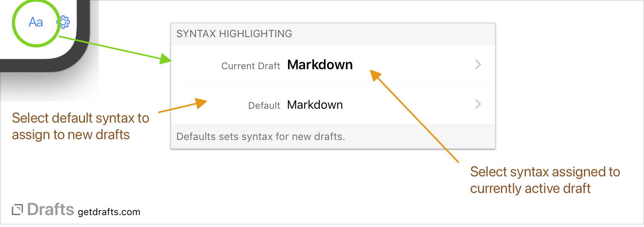Viewport: 644px width, 227px height.
Task: Visit the getdrafts.com link
Action: [109, 212]
